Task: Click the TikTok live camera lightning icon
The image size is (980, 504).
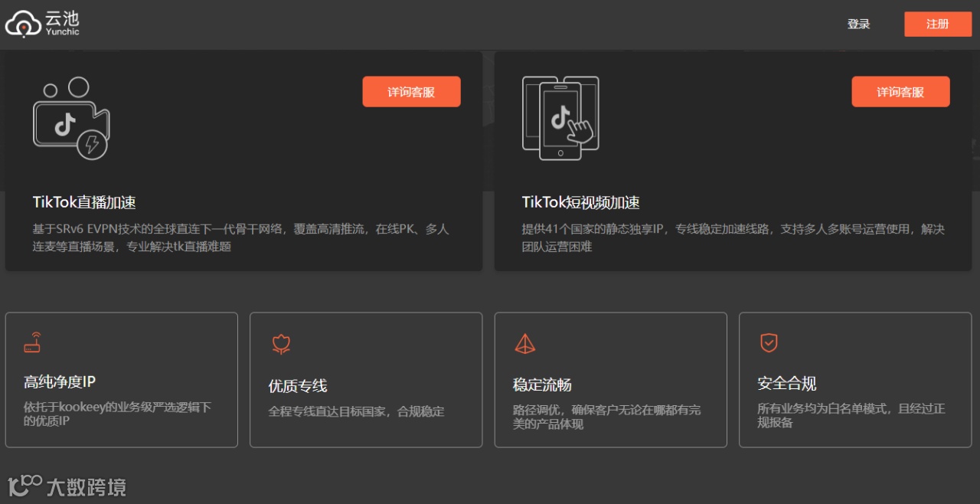Action: click(71, 118)
